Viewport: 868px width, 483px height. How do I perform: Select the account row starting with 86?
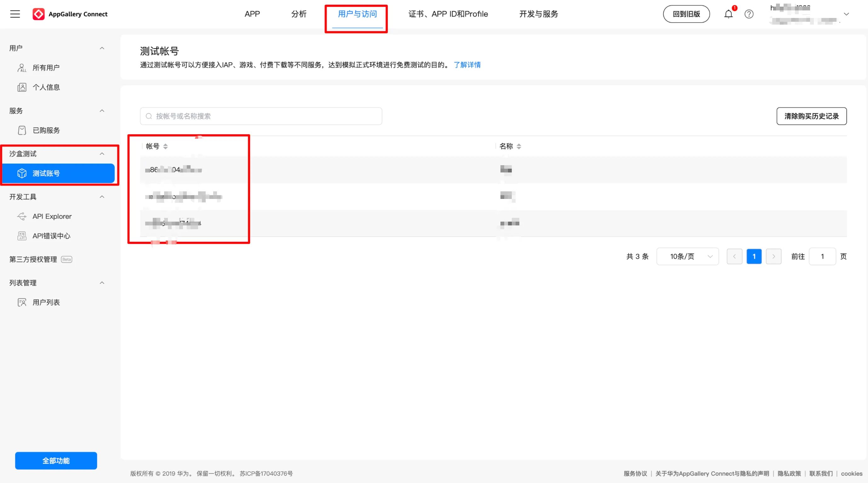(x=493, y=170)
